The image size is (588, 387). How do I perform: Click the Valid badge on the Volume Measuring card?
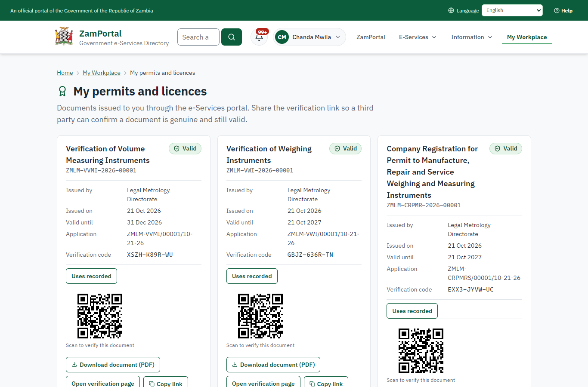[185, 148]
